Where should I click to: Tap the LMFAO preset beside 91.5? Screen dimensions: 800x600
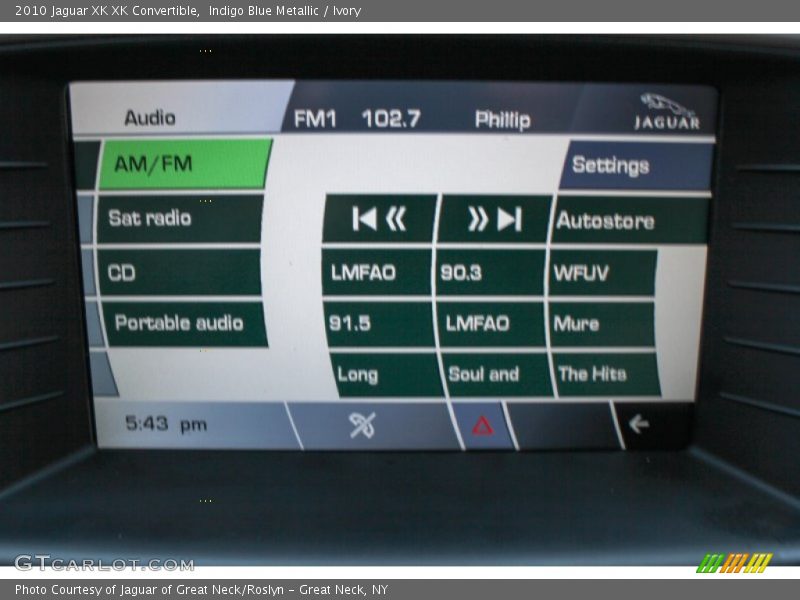coord(491,323)
